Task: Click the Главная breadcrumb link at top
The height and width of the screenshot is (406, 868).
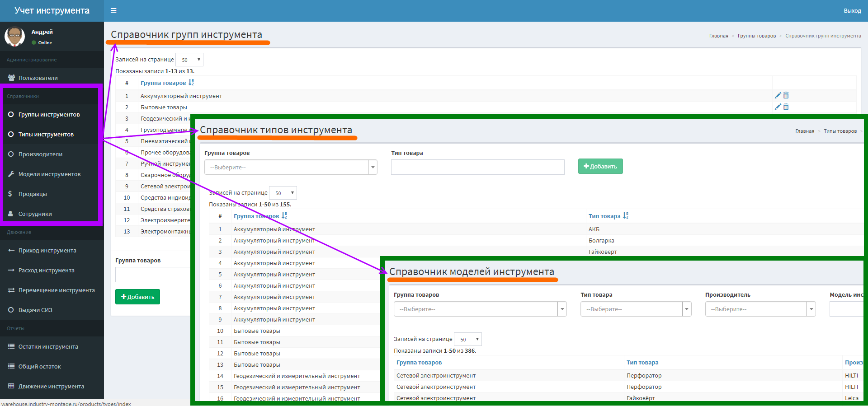Action: (x=718, y=36)
